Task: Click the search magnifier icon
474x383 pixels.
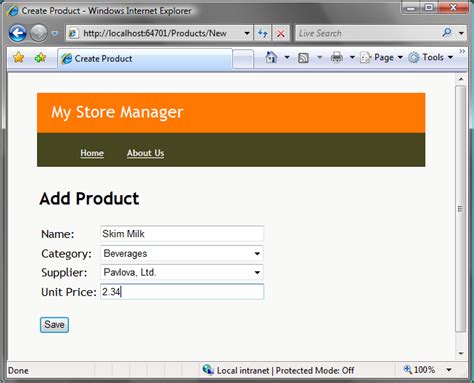Action: click(447, 33)
